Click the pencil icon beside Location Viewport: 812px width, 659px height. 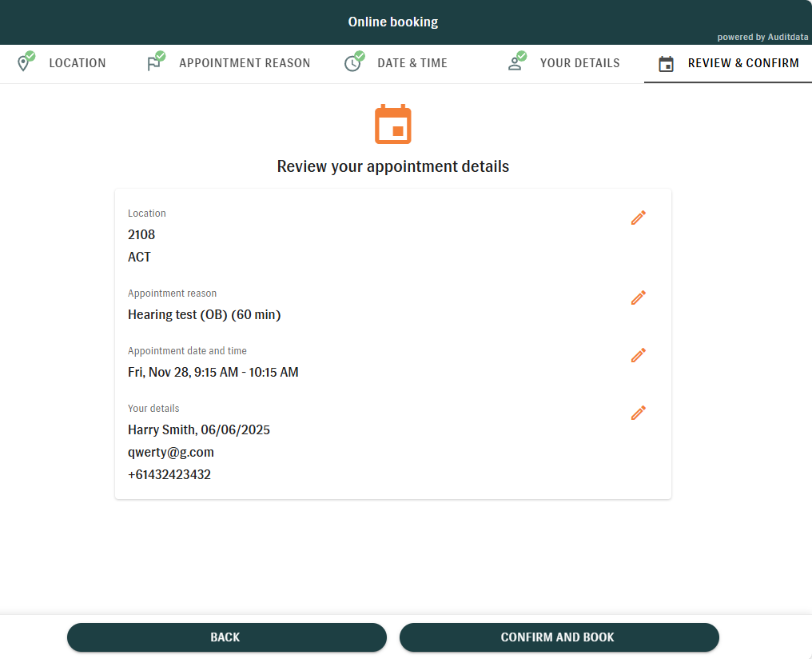point(638,218)
